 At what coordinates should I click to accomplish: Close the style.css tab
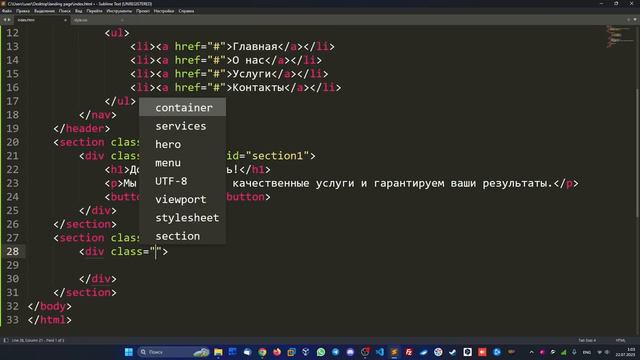[x=122, y=20]
